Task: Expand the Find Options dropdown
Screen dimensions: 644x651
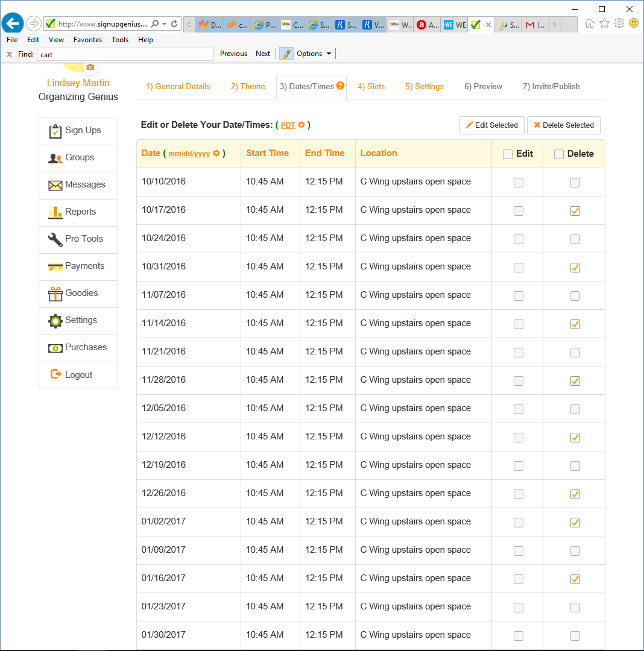Action: [314, 54]
